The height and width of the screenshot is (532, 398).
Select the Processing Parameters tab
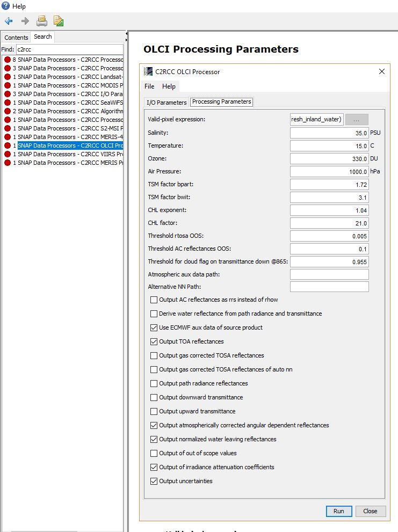(x=221, y=101)
